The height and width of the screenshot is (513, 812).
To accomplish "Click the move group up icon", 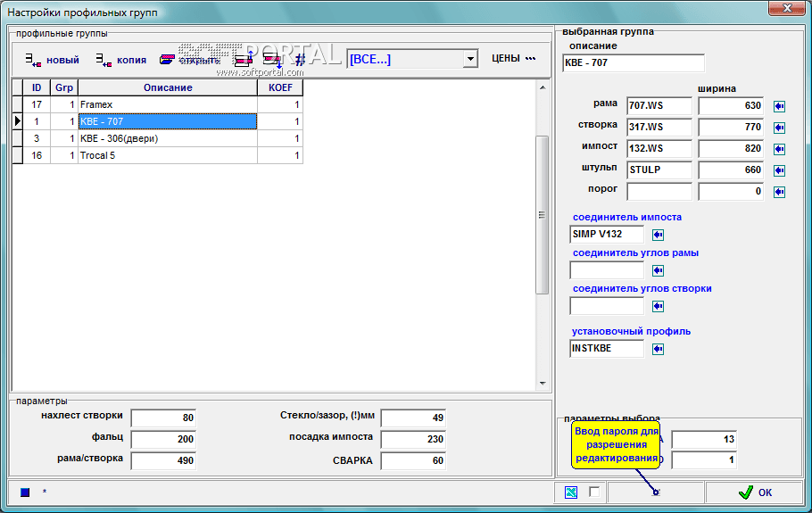I will click(x=244, y=60).
